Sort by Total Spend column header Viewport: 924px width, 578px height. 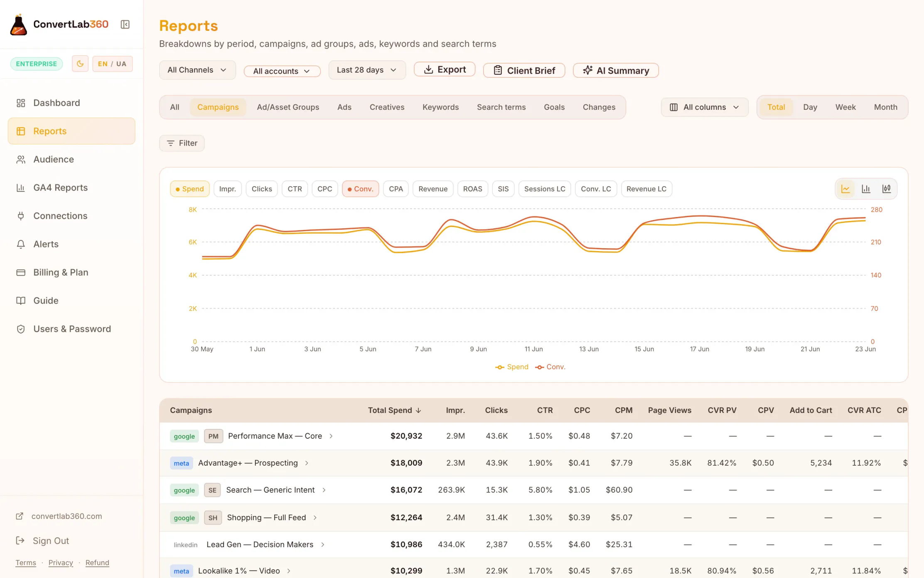tap(394, 410)
